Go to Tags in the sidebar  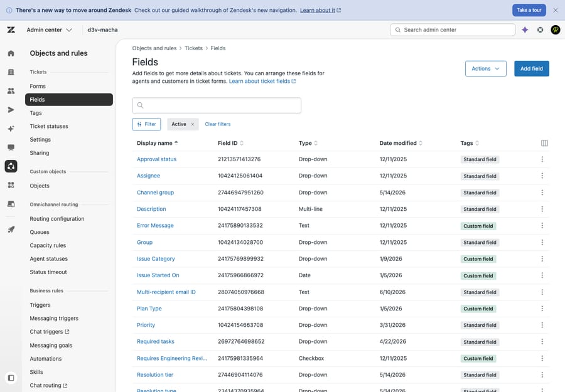(36, 113)
